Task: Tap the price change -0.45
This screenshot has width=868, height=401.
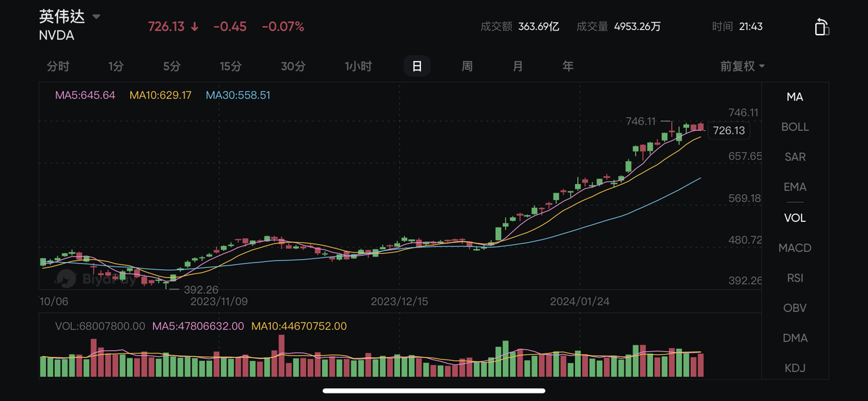Action: tap(230, 26)
